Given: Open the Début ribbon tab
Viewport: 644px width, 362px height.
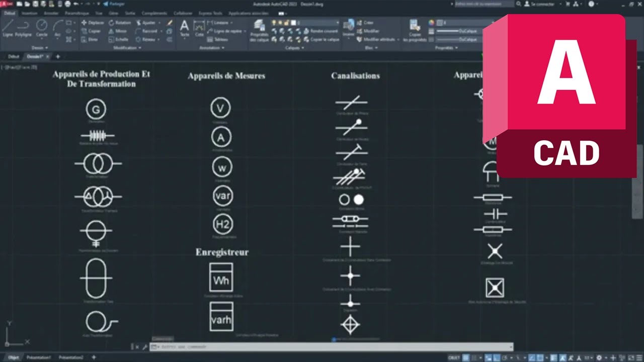Looking at the screenshot, I should click(x=9, y=13).
